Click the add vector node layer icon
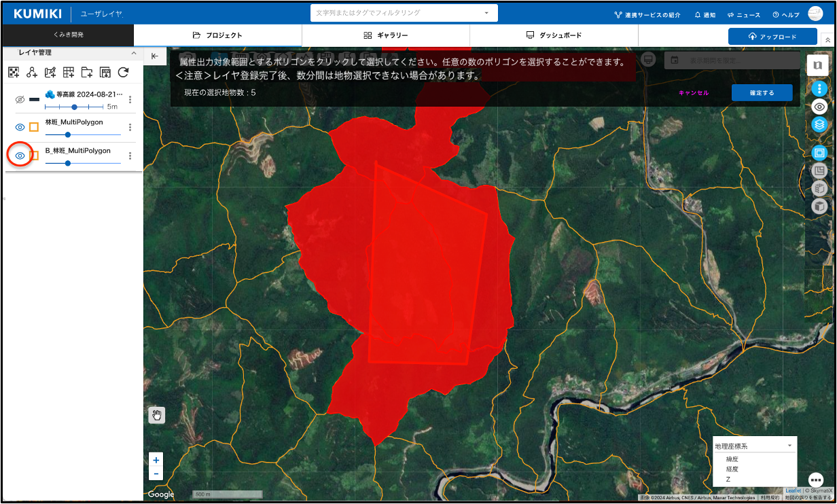The height and width of the screenshot is (504, 837). pyautogui.click(x=31, y=73)
